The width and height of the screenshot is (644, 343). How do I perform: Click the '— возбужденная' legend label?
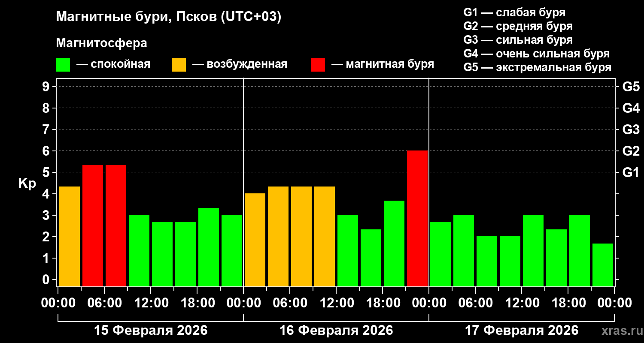tap(240, 65)
